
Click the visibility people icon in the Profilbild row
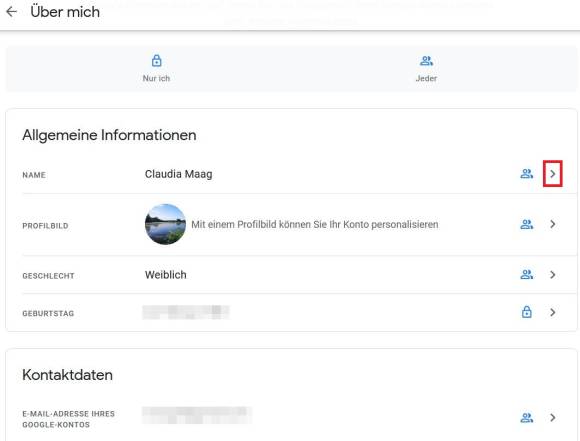(526, 224)
